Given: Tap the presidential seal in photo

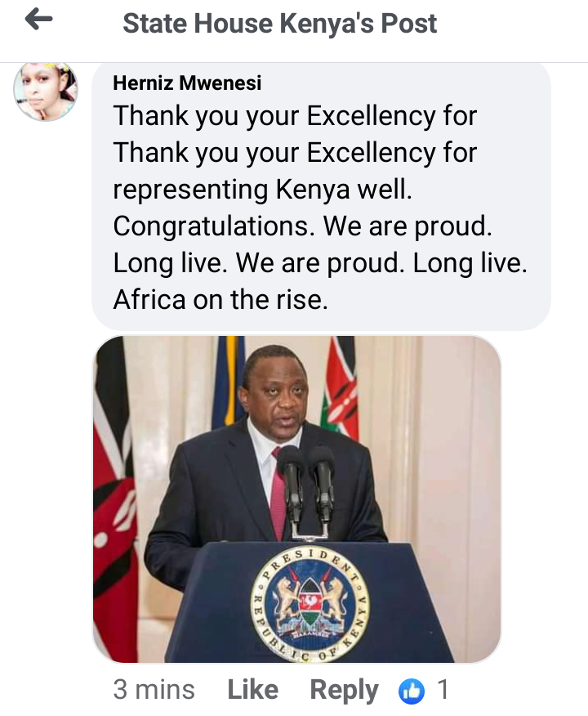Looking at the screenshot, I should (x=310, y=602).
